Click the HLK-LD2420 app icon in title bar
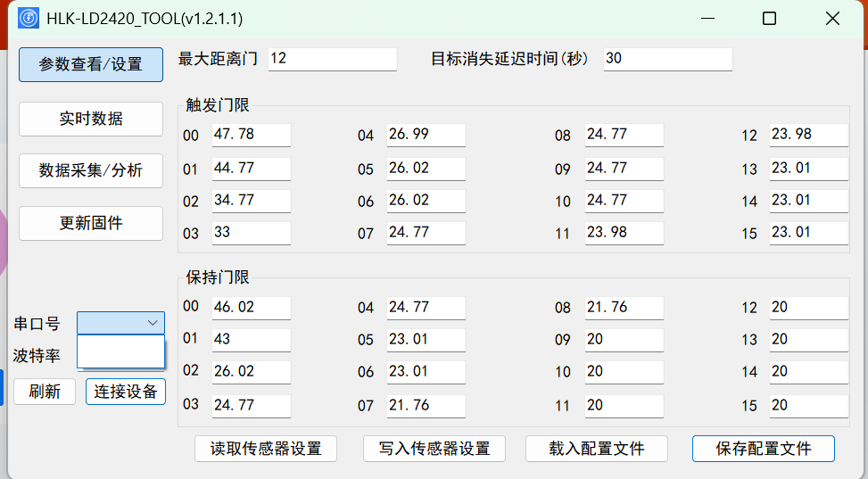This screenshot has width=868, height=479. [29, 19]
